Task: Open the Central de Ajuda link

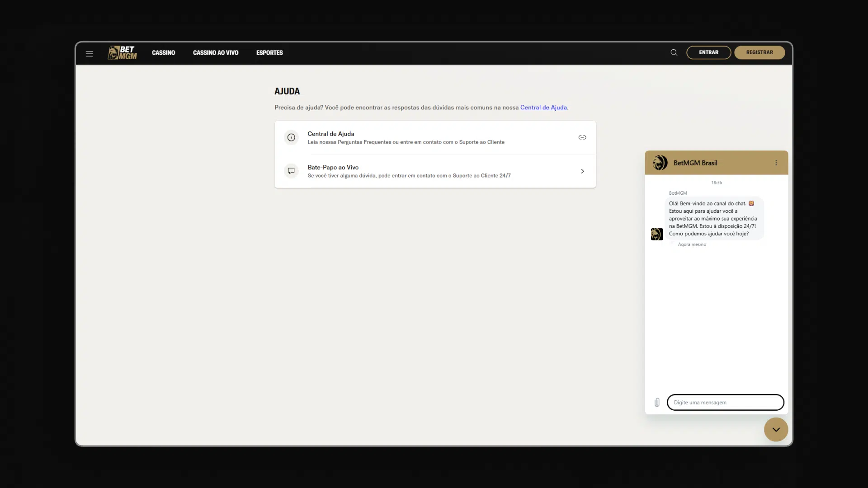Action: (543, 108)
